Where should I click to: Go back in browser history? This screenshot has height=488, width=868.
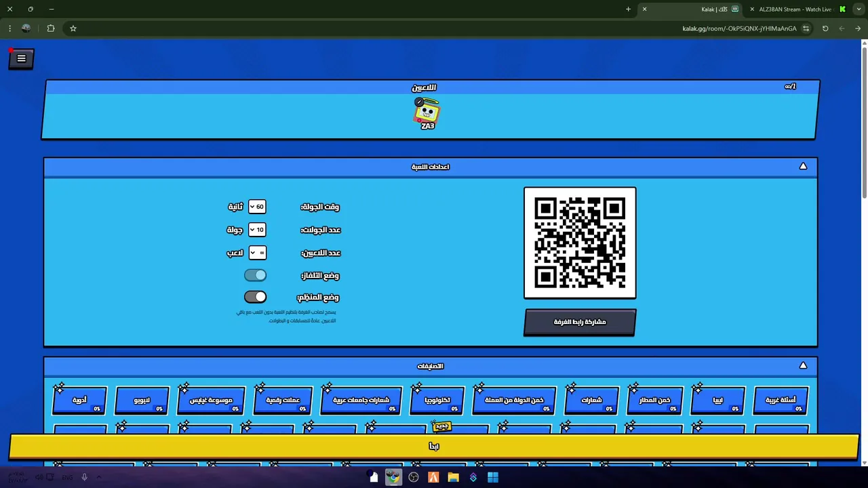click(858, 28)
